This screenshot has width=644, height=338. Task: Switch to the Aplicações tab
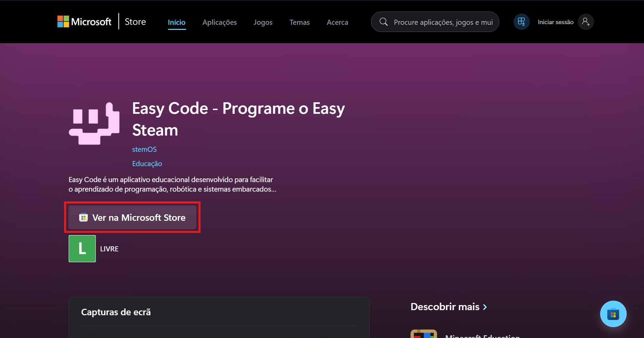(220, 22)
